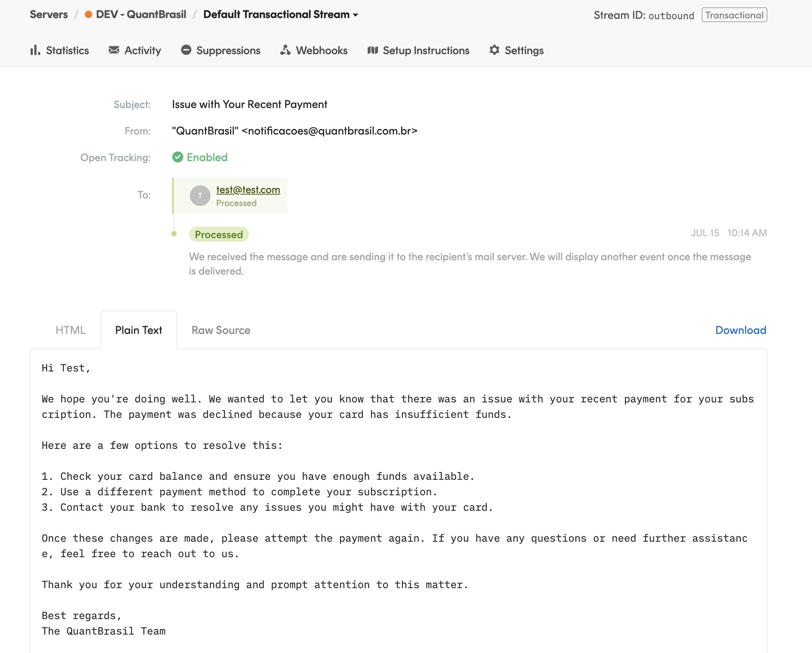Click the orange DEV server status dot
The image size is (812, 653).
pyautogui.click(x=89, y=15)
